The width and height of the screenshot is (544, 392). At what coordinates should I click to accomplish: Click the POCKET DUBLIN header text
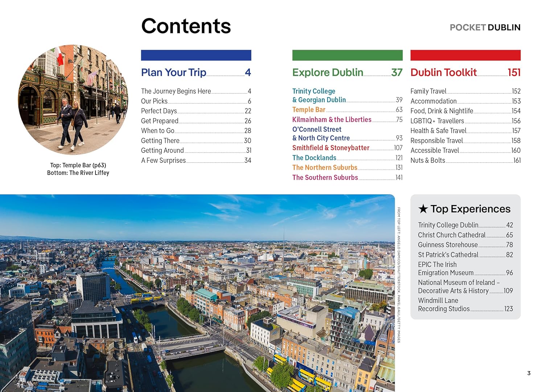point(485,28)
